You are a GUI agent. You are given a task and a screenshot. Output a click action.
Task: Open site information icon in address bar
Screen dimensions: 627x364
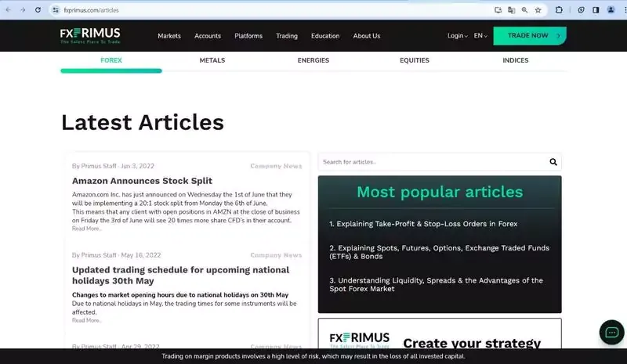coord(56,10)
